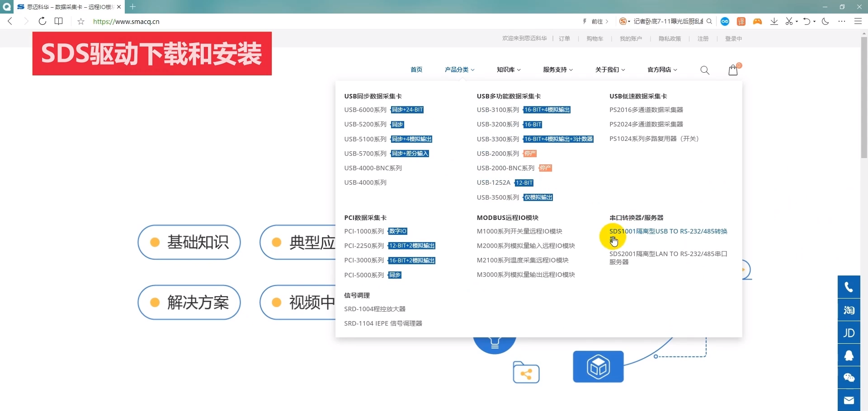This screenshot has height=411, width=868.
Task: Expand 官方网店 navigation menu
Action: coord(662,70)
